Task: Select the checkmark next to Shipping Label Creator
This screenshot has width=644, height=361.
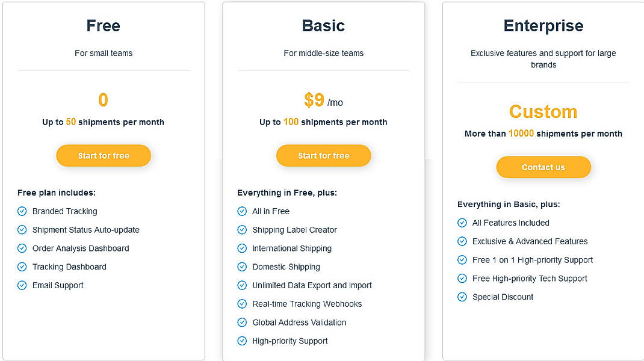Action: click(242, 230)
